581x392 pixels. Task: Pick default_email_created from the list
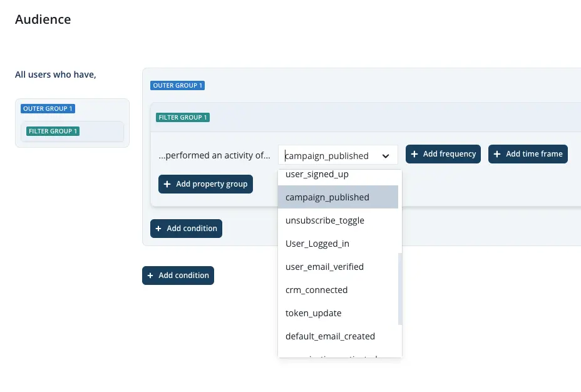click(x=330, y=336)
